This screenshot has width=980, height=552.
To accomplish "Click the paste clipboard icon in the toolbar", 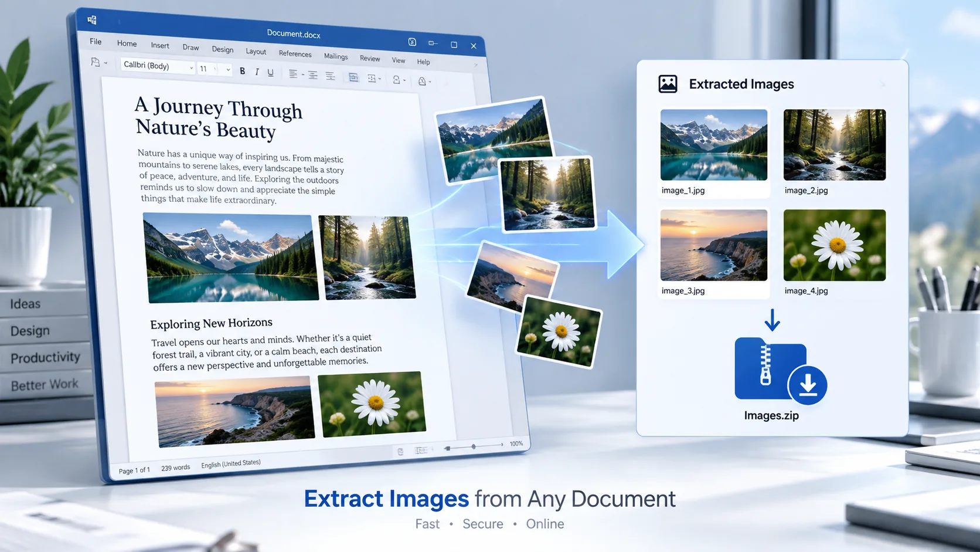I will 96,62.
